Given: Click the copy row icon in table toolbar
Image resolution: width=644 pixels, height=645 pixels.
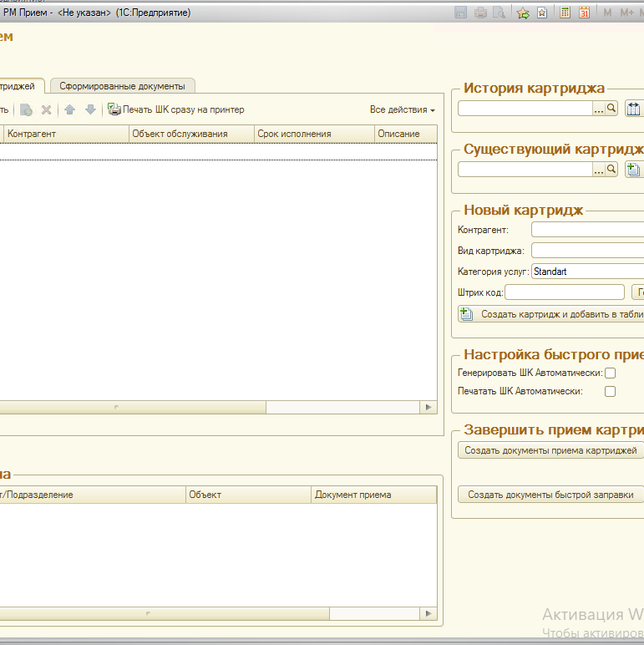Looking at the screenshot, I should pyautogui.click(x=26, y=109).
